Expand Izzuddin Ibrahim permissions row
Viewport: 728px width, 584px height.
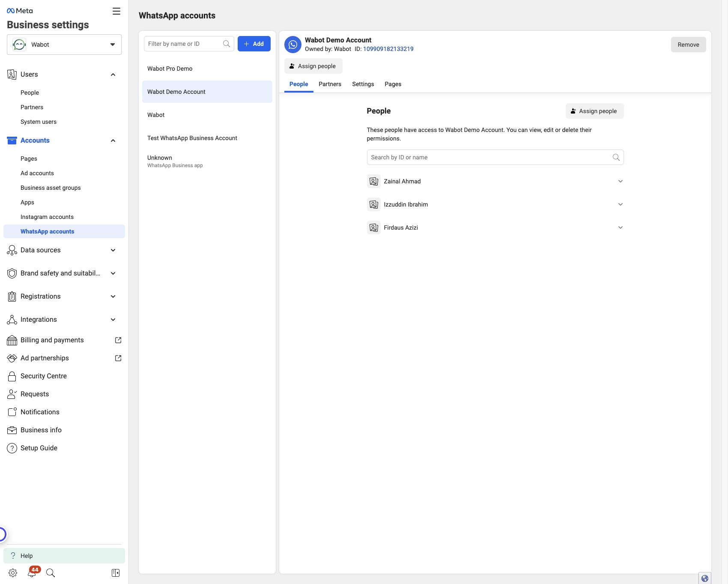pyautogui.click(x=621, y=204)
